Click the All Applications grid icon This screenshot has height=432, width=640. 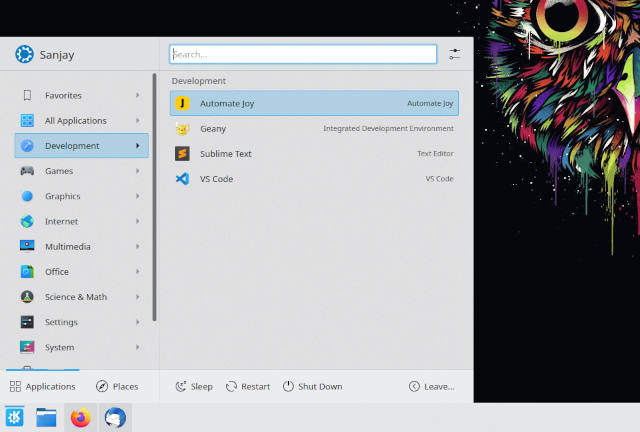(x=27, y=120)
